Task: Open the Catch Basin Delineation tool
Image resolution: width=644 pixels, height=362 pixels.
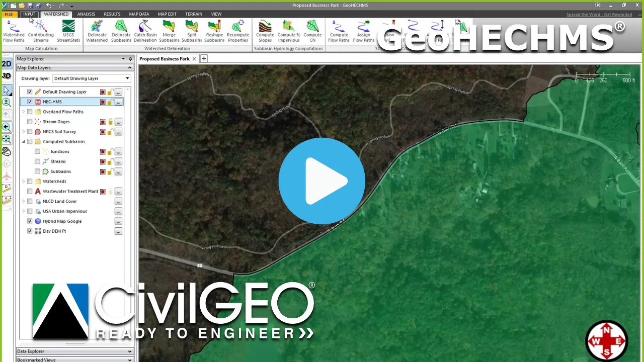Action: (x=145, y=30)
